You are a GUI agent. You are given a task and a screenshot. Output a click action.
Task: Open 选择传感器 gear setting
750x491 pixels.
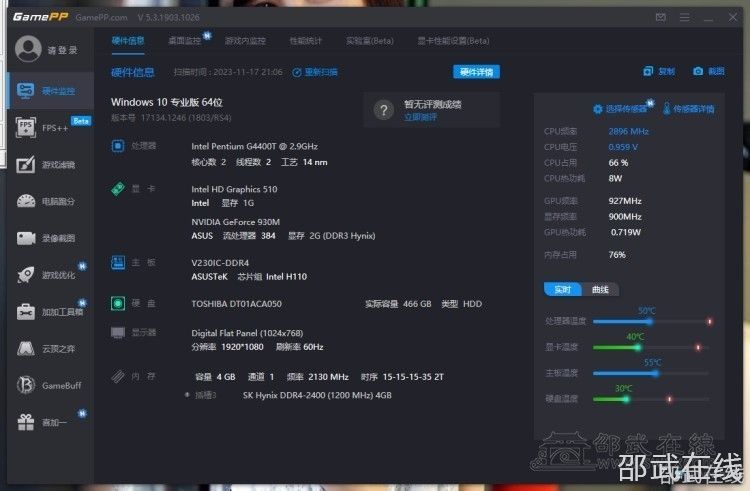click(x=620, y=109)
